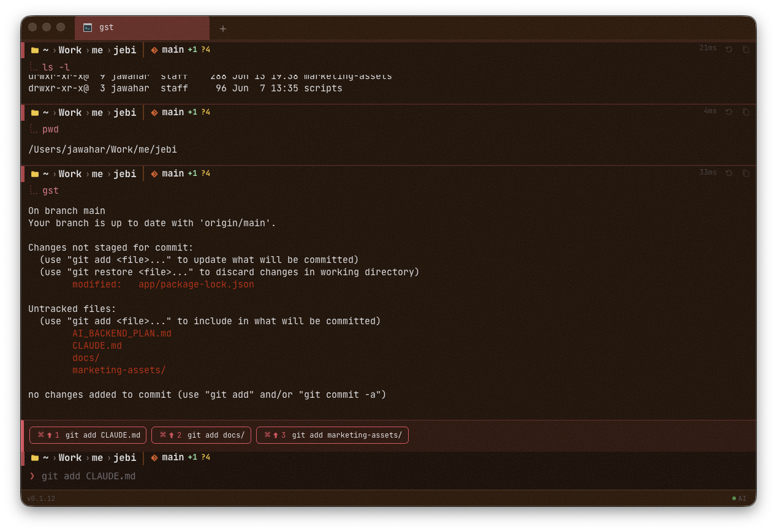Click the green AI status dot
Viewport: 777px width, 532px height.
(x=734, y=498)
